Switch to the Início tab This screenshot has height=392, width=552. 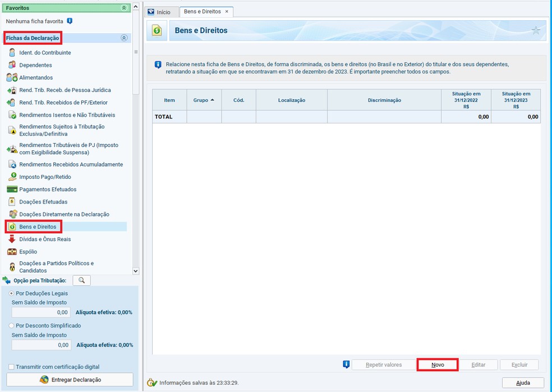point(159,12)
